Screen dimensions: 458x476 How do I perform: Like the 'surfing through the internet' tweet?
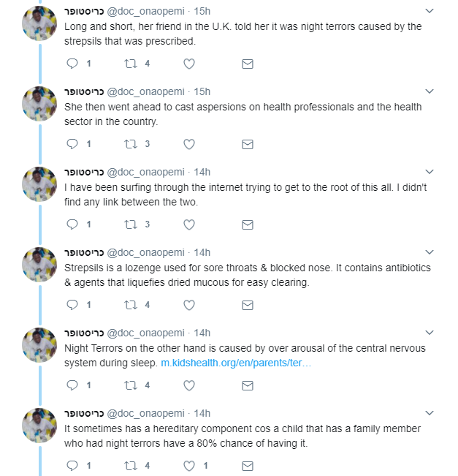[189, 224]
